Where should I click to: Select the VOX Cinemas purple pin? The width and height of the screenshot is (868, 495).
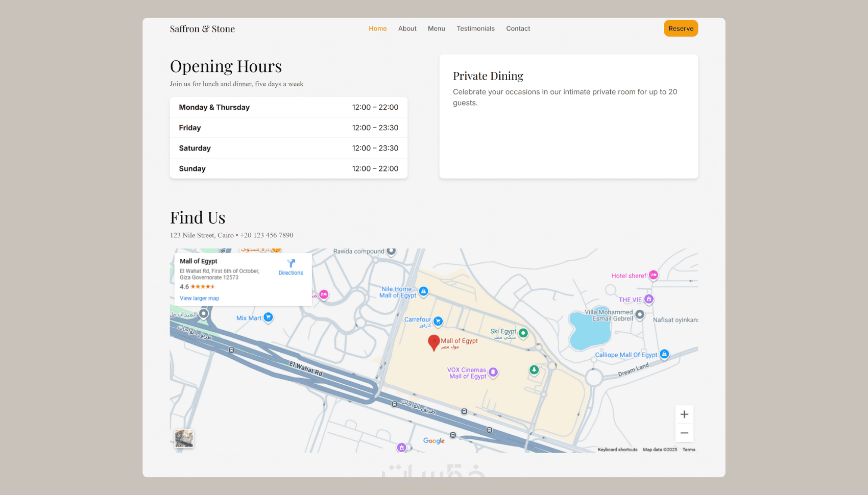493,373
